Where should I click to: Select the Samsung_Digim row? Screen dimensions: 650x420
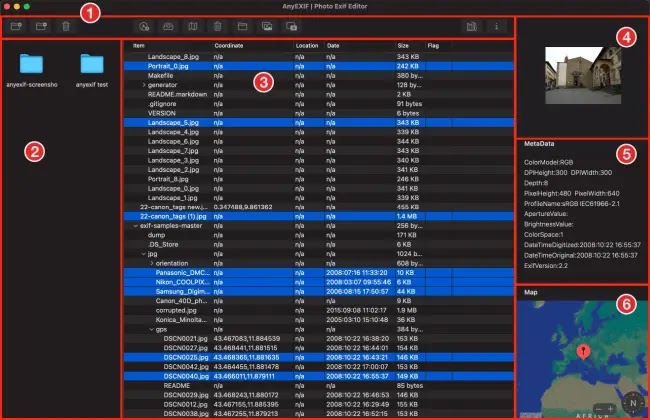[318, 291]
